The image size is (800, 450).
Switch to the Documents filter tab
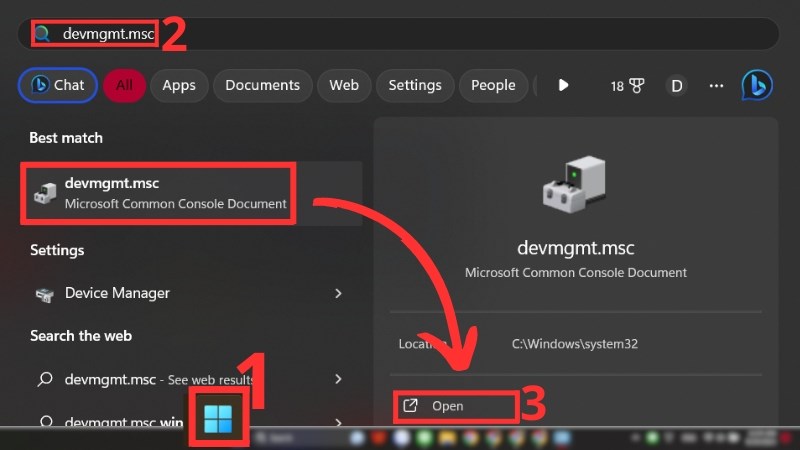263,85
